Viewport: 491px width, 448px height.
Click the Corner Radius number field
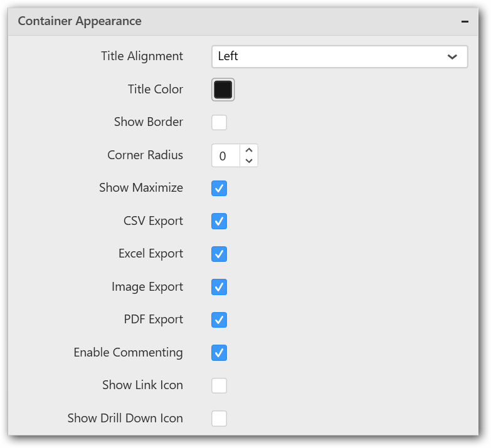pos(226,156)
